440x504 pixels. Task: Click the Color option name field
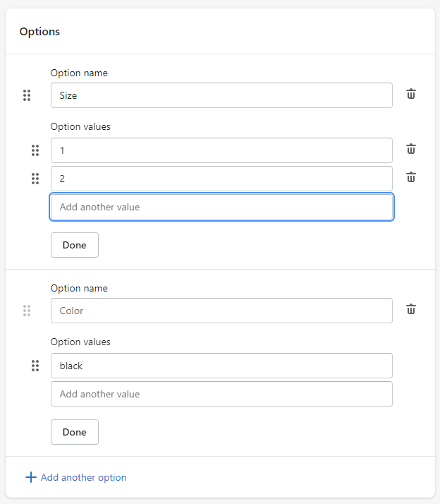[x=221, y=311]
